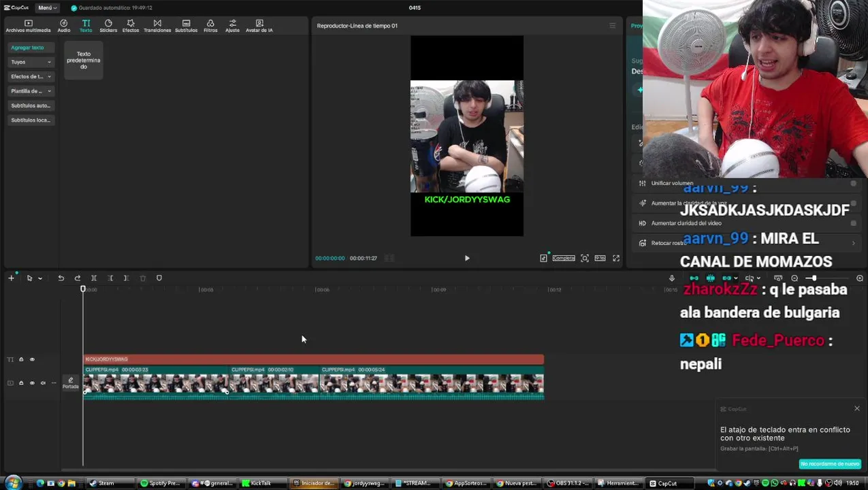The height and width of the screenshot is (490, 868).
Task: Toggle visibility eye of the text track
Action: tap(32, 359)
